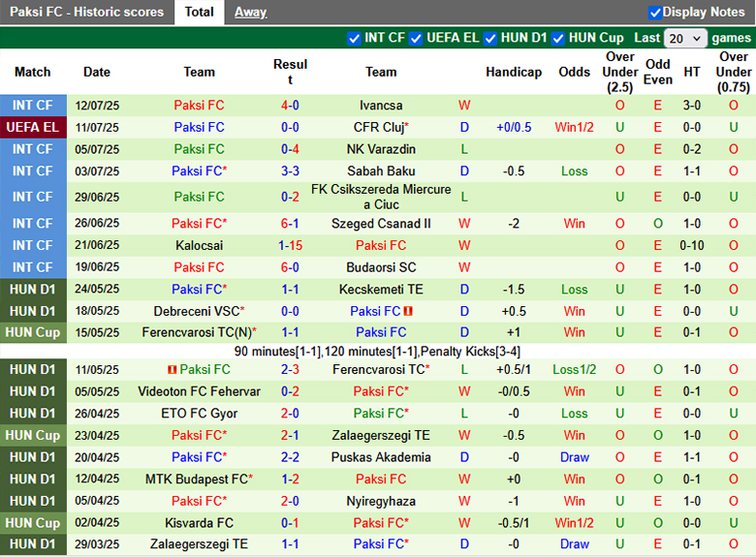756x557 pixels.
Task: Open CFR Cluj team link
Action: click(x=381, y=127)
